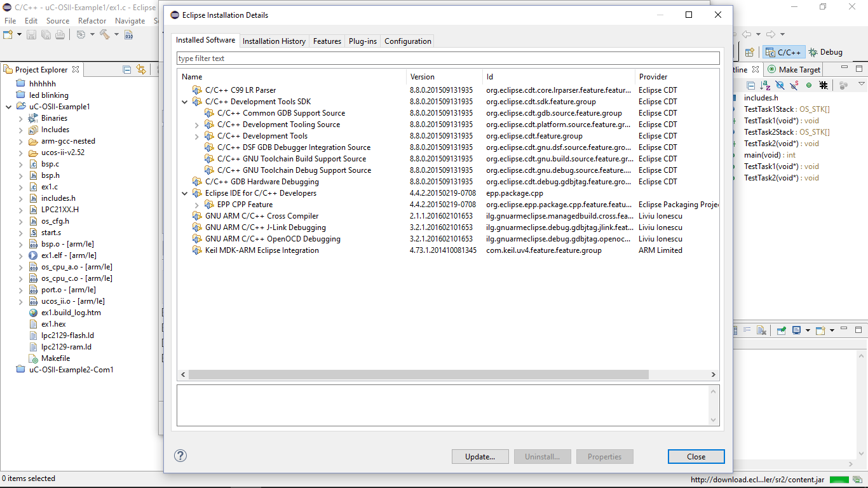This screenshot has width=868, height=488.
Task: Select ex1.c in Project Explorer
Action: coord(50,187)
